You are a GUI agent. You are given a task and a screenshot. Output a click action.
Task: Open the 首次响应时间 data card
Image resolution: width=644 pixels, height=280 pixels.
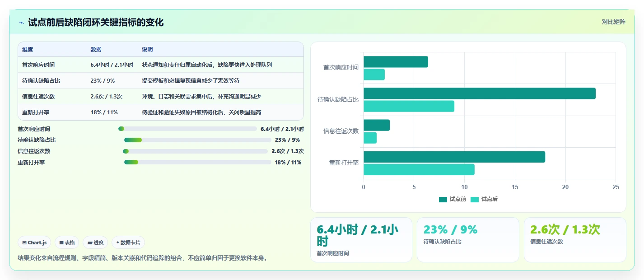coord(361,240)
